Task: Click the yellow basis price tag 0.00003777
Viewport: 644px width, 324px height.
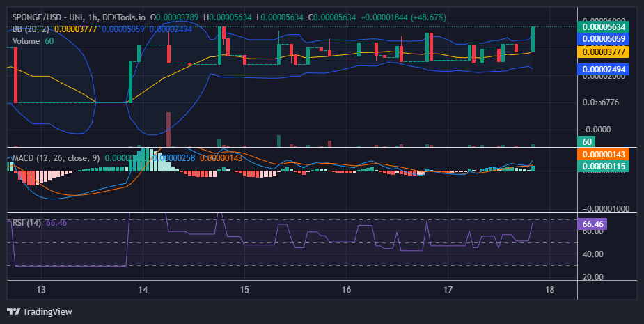Action: (x=604, y=52)
